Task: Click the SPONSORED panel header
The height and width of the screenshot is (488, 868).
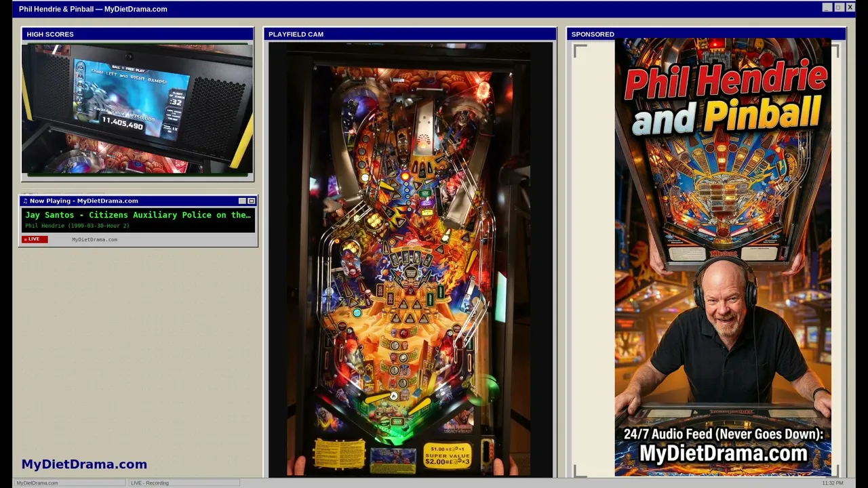Action: (706, 34)
